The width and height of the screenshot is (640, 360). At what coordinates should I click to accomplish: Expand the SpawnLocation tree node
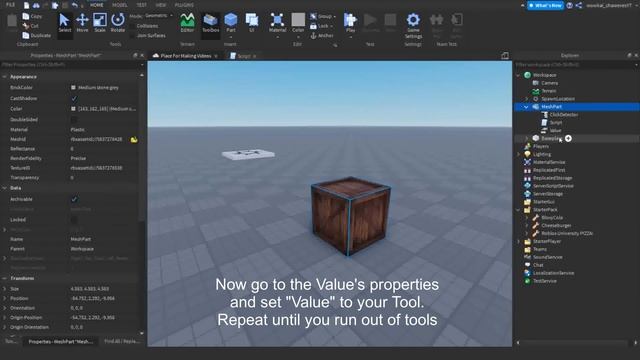pos(527,99)
